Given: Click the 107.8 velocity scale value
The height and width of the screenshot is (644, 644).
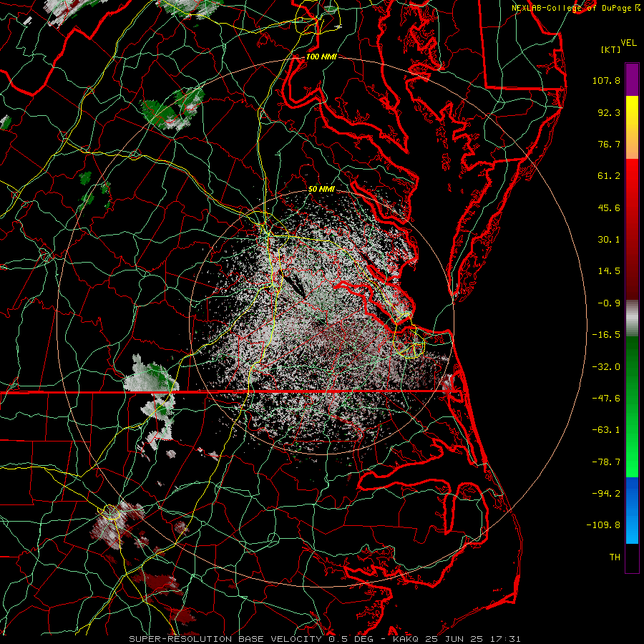Looking at the screenshot, I should point(606,80).
